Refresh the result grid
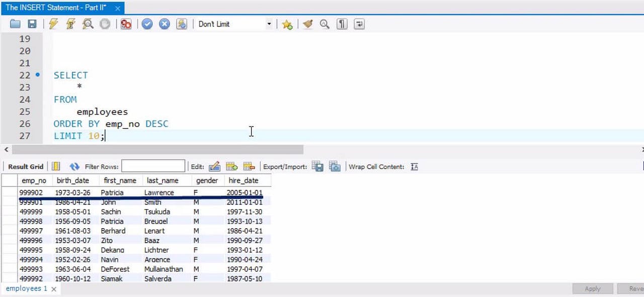This screenshot has width=644, height=297. click(75, 166)
